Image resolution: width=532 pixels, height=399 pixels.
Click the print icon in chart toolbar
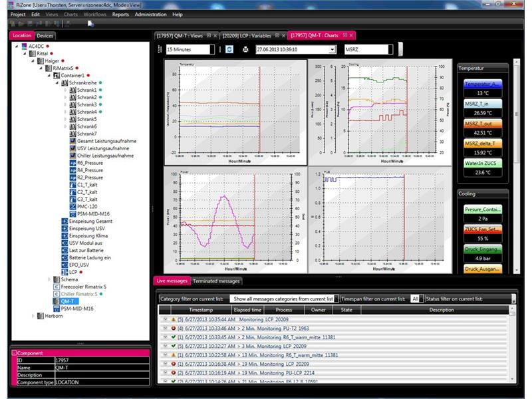[x=245, y=49]
